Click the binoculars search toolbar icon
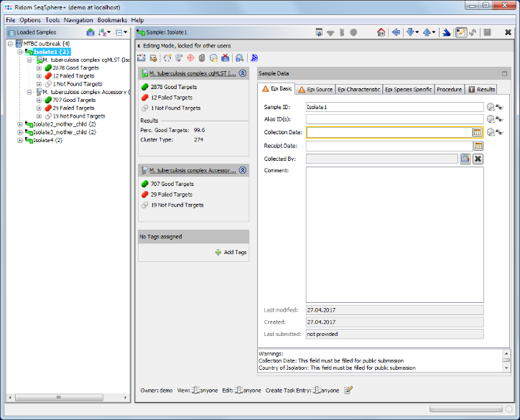Screen dimensions: 520x420 (239, 58)
